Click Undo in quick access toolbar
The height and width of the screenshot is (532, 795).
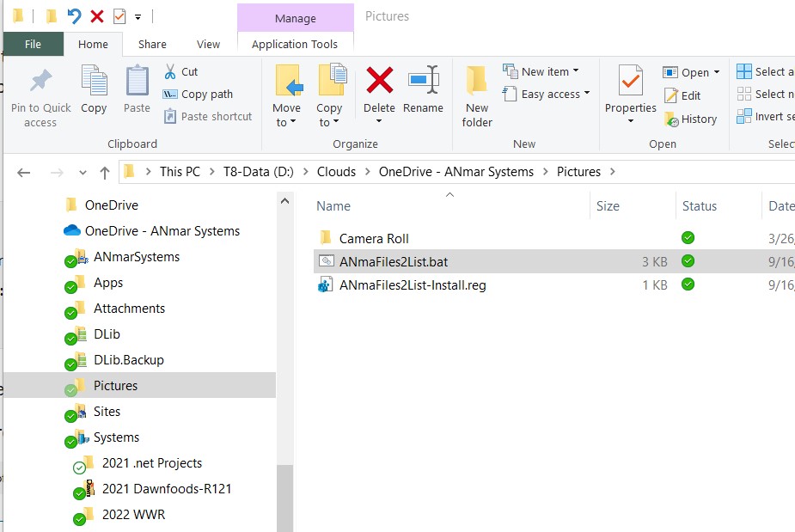(74, 15)
